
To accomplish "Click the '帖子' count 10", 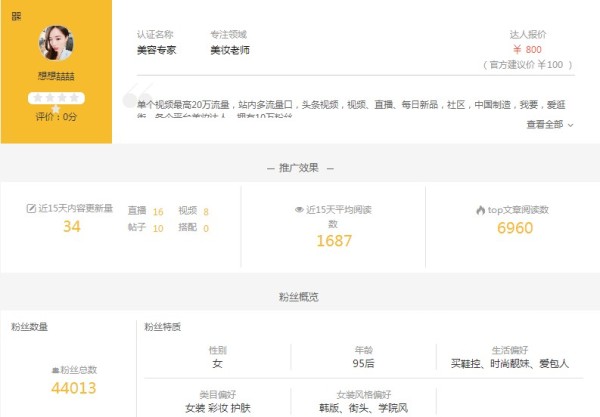I will tap(158, 228).
